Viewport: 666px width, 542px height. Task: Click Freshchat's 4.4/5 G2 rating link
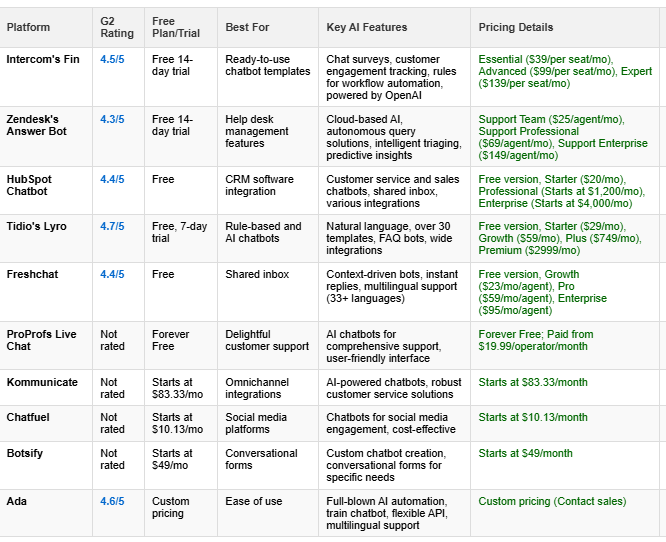pyautogui.click(x=112, y=275)
